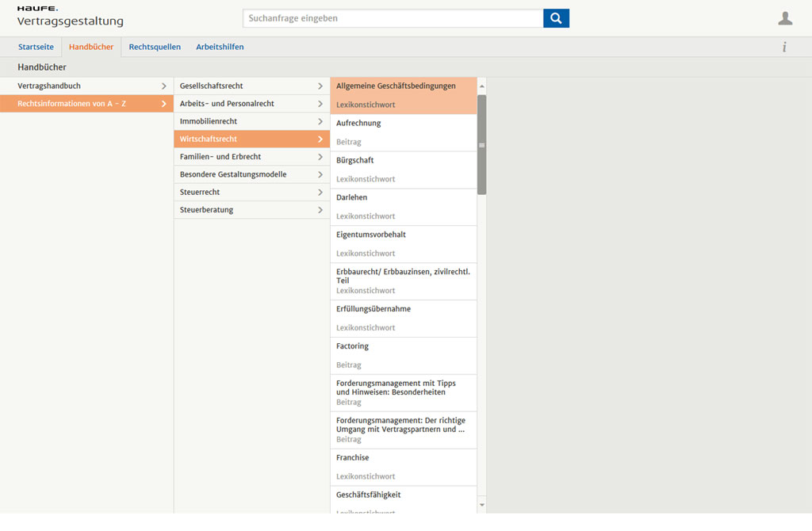Select Arbeits- und Personalrecht category
The image size is (812, 531).
pos(251,104)
